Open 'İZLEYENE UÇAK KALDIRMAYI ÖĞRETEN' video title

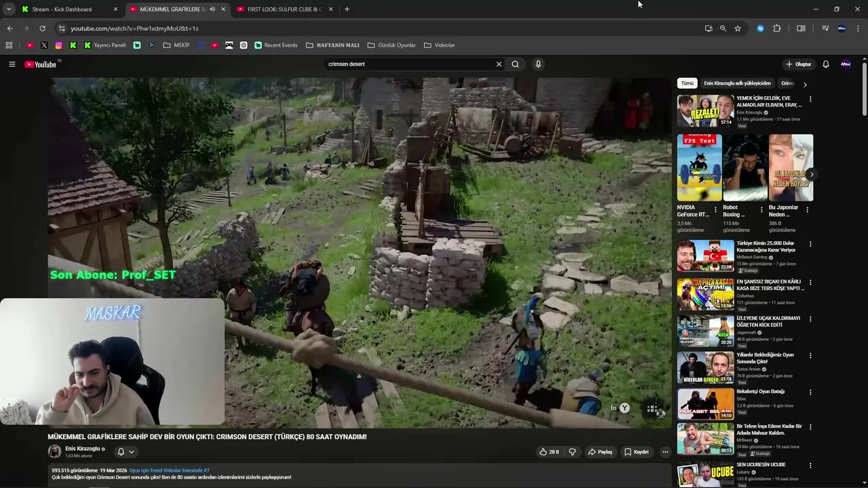768,321
